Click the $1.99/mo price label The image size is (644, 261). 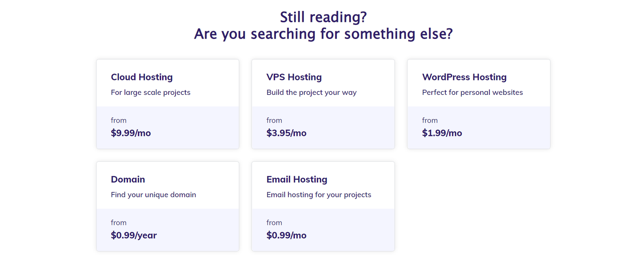pyautogui.click(x=442, y=133)
